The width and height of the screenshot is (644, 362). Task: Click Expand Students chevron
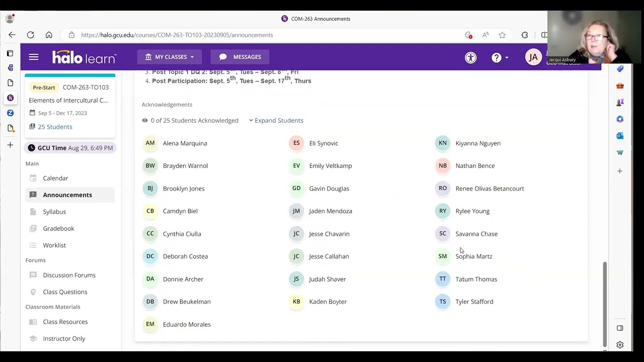[x=251, y=121]
